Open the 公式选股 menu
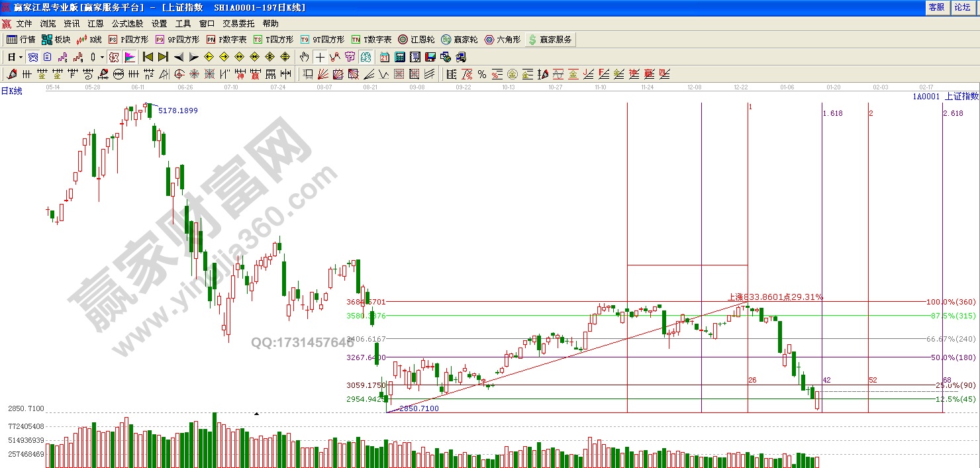Image resolution: width=980 pixels, height=468 pixels. click(126, 23)
